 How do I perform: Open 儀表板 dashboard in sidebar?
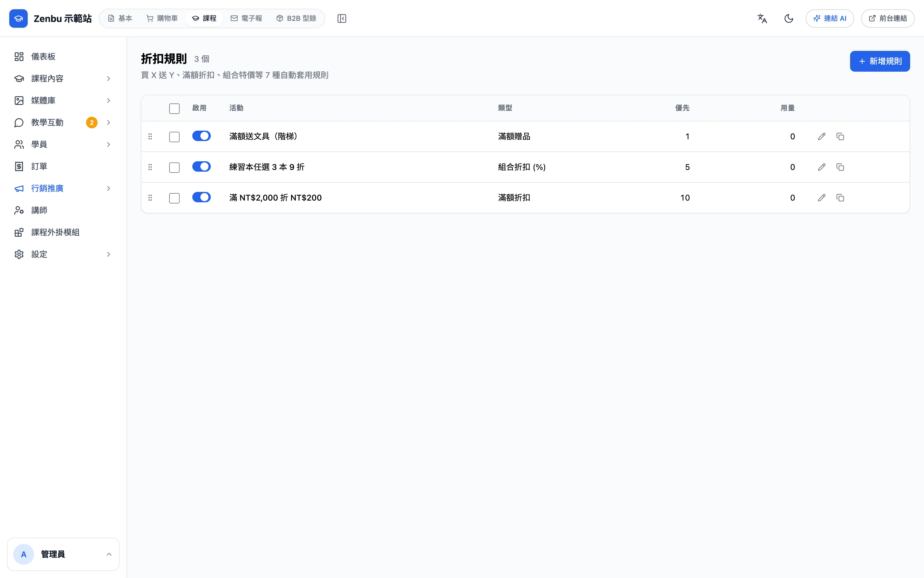pyautogui.click(x=63, y=57)
